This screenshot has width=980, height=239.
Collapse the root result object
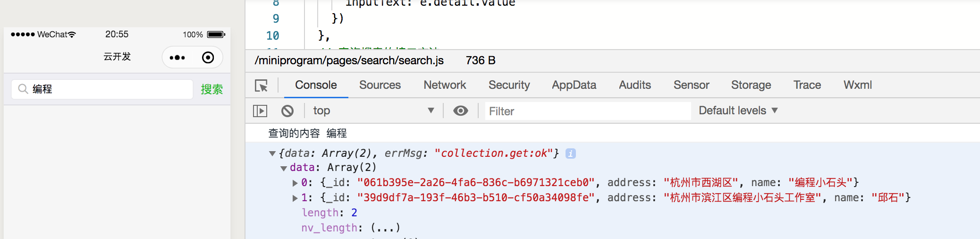tap(272, 154)
